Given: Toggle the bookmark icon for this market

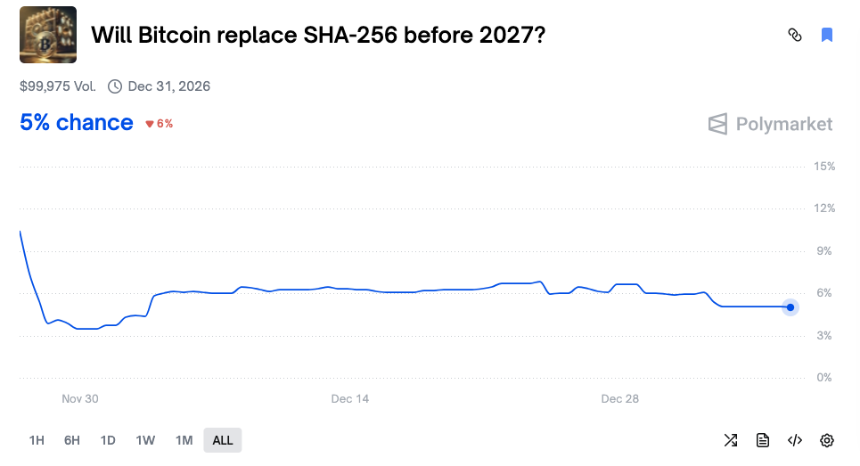Looking at the screenshot, I should [827, 35].
